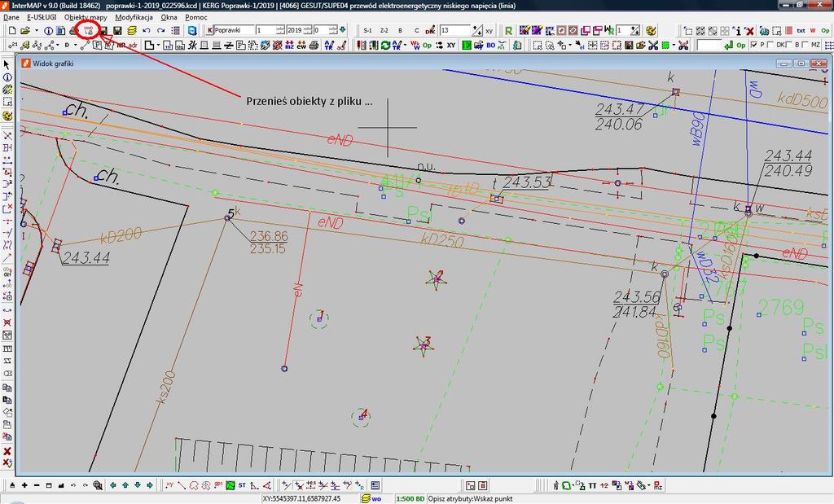
Task: Click the red X icon in left toolbar
Action: 7,451
